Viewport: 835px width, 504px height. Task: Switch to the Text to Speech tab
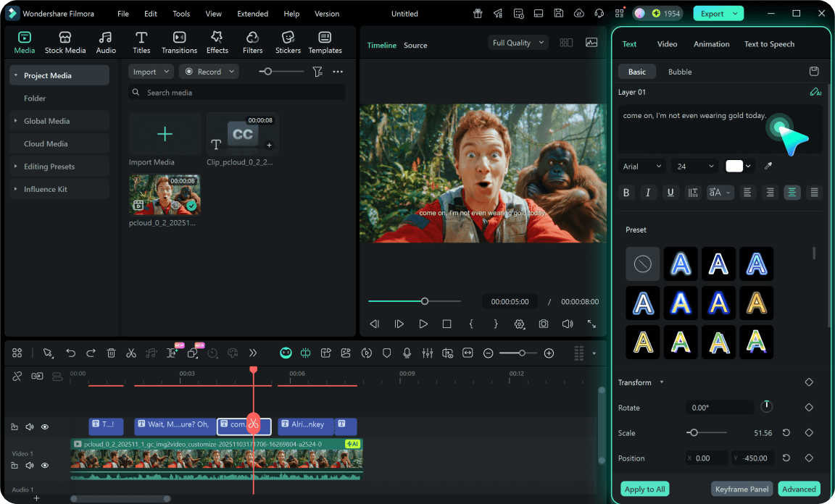click(x=769, y=44)
